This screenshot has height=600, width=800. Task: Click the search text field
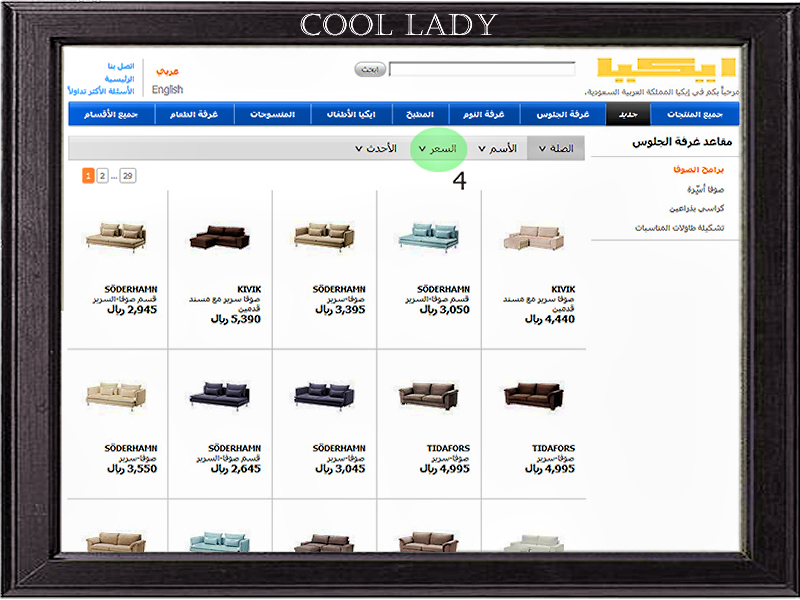pos(482,69)
